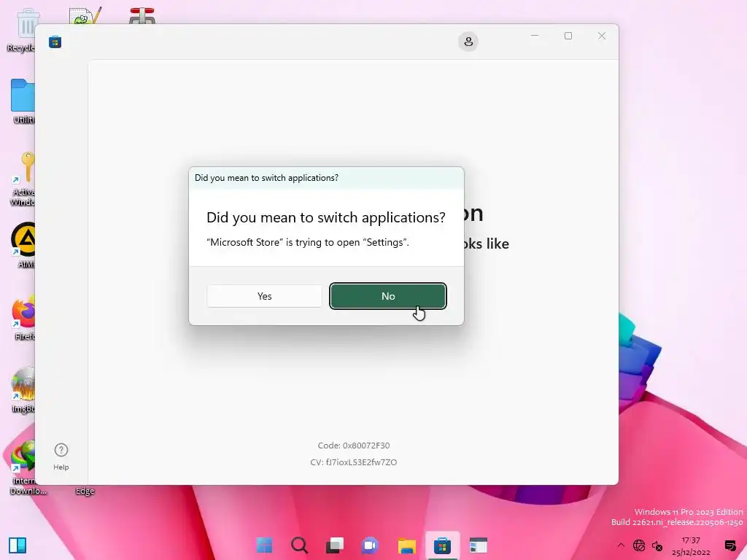This screenshot has width=747, height=560.
Task: Open File Explorer from the taskbar
Action: tap(407, 545)
